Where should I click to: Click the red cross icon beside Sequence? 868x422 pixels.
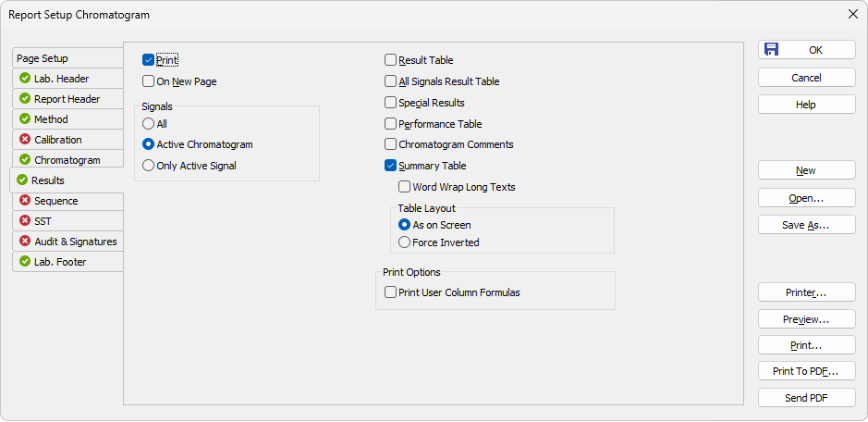[24, 200]
